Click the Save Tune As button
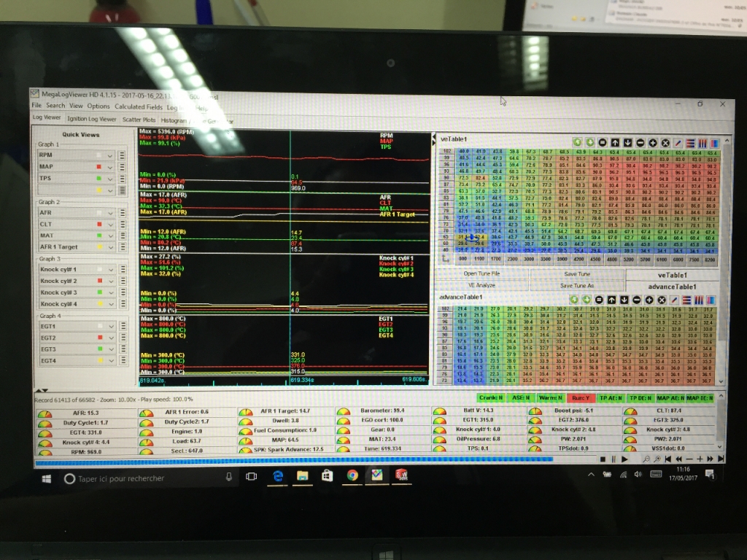Screen dimensions: 747x560 point(577,286)
